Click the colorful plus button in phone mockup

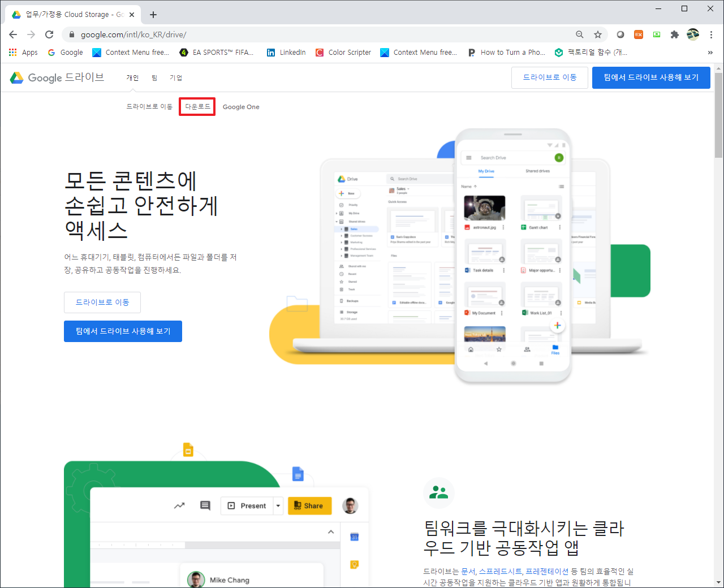tap(557, 325)
